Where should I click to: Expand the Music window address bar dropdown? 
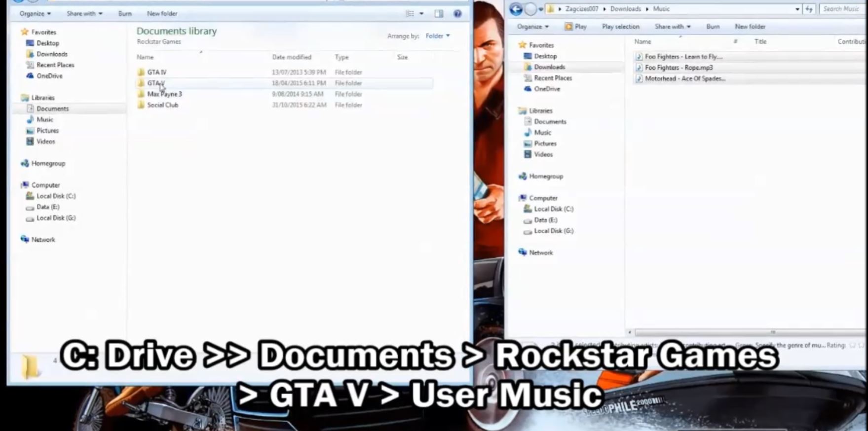[x=797, y=9]
